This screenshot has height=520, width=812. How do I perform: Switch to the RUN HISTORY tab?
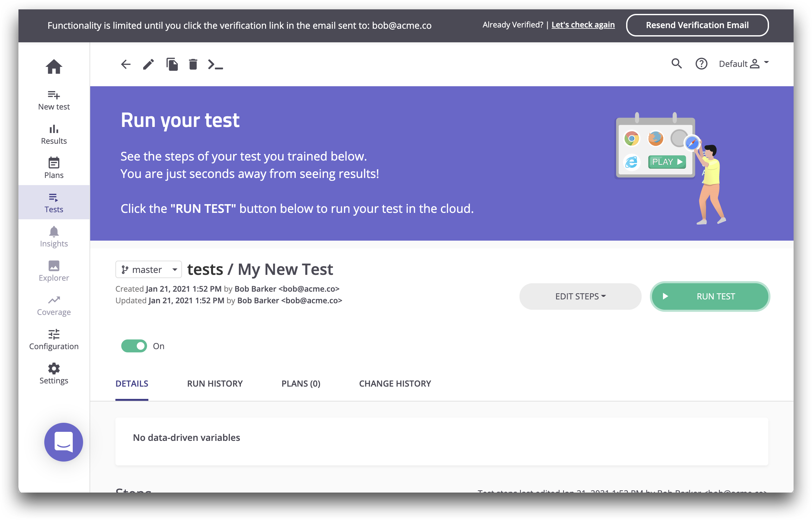pyautogui.click(x=215, y=384)
